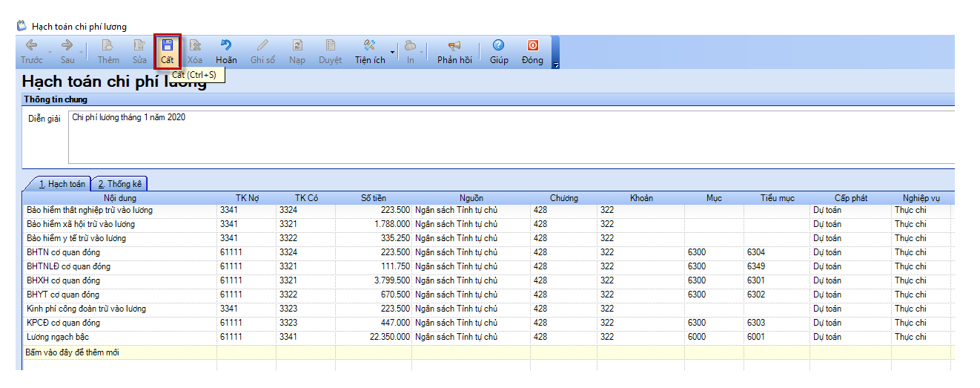Click the Tiểu mục 6001 cell

(777, 337)
